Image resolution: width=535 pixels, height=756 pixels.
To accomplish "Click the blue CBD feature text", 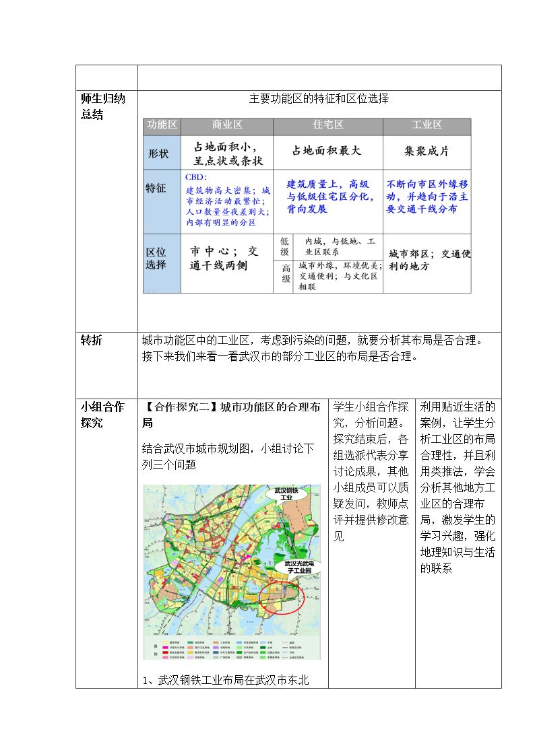I will click(227, 200).
